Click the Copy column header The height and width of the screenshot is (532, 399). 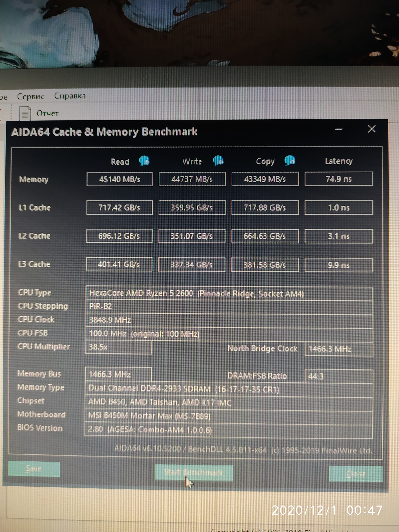click(265, 161)
